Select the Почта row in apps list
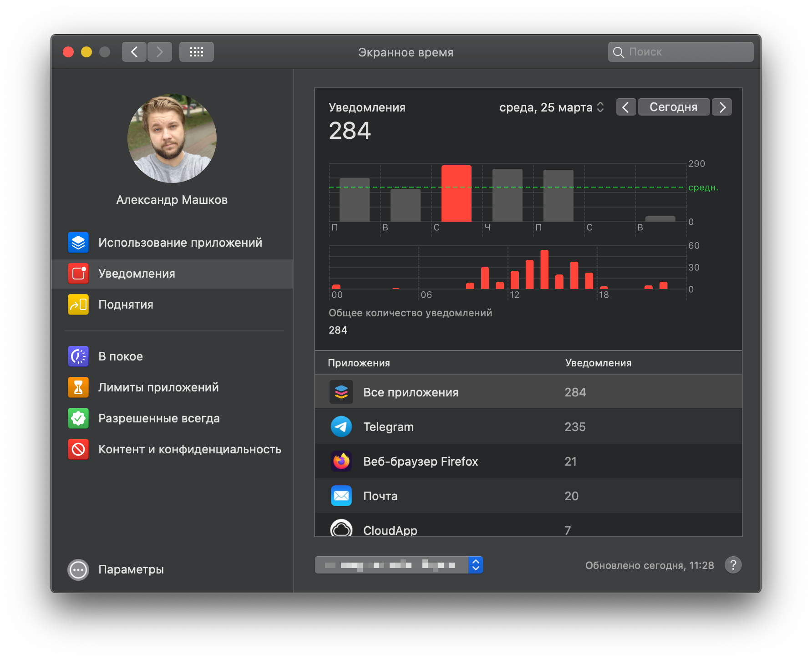The width and height of the screenshot is (812, 660). (528, 496)
